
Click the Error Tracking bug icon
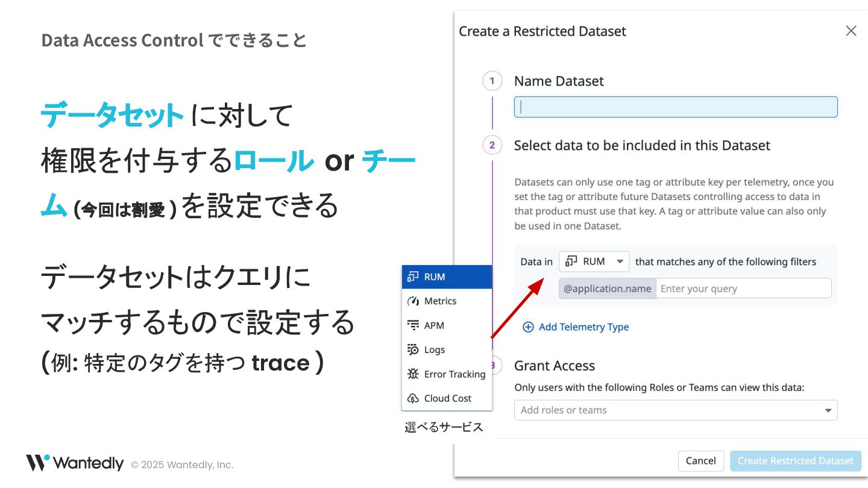pos(413,374)
